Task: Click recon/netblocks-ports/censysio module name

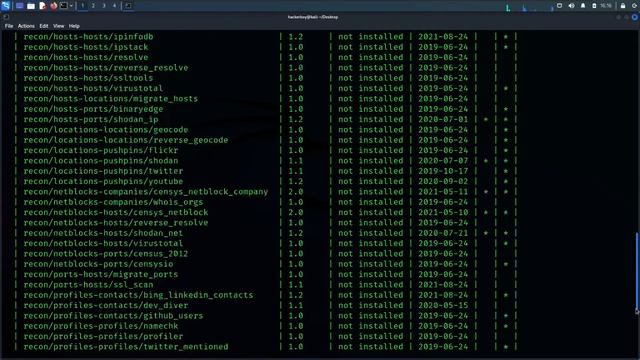Action: 98,264
